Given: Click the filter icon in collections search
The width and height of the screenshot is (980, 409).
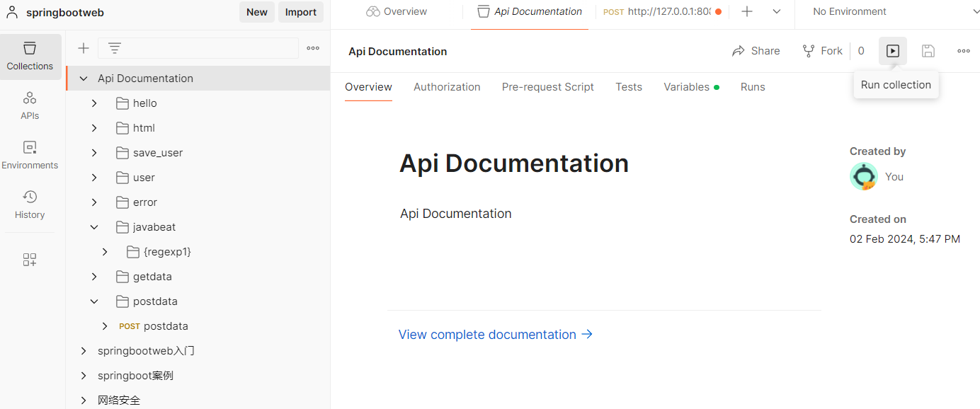Looking at the screenshot, I should [114, 48].
